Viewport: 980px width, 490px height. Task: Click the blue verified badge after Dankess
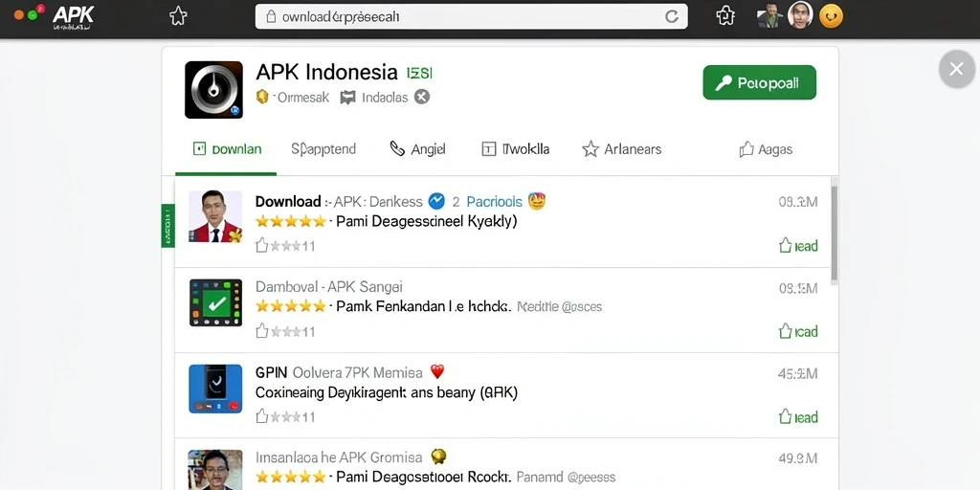pyautogui.click(x=436, y=201)
